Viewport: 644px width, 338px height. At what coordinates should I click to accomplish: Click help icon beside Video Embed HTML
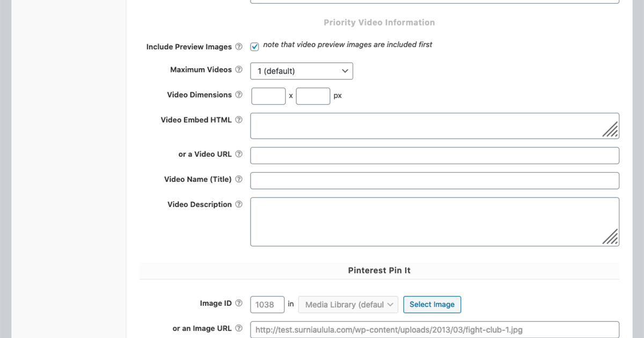[239, 120]
